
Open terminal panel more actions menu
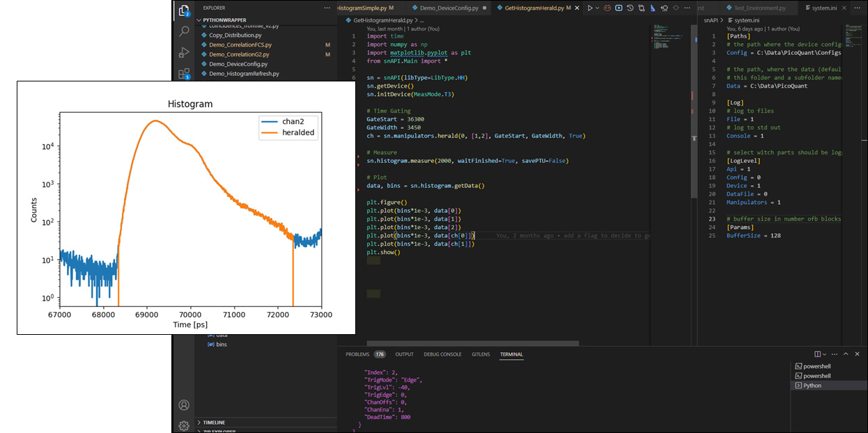(836, 354)
